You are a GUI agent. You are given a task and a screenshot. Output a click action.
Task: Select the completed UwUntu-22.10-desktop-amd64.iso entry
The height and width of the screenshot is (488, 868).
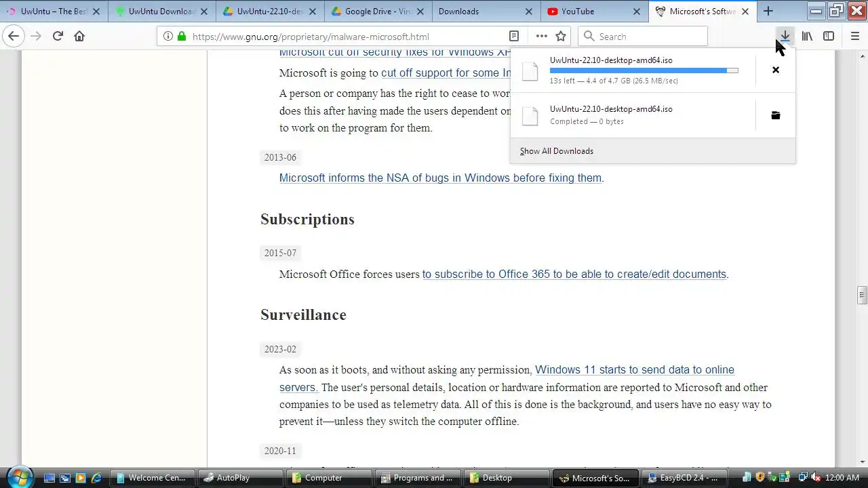pyautogui.click(x=633, y=115)
